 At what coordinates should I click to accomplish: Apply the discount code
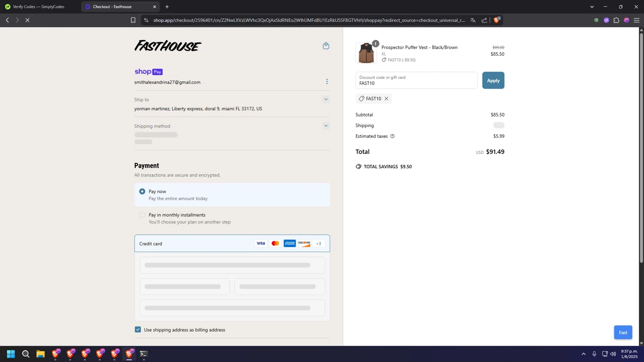(x=493, y=80)
